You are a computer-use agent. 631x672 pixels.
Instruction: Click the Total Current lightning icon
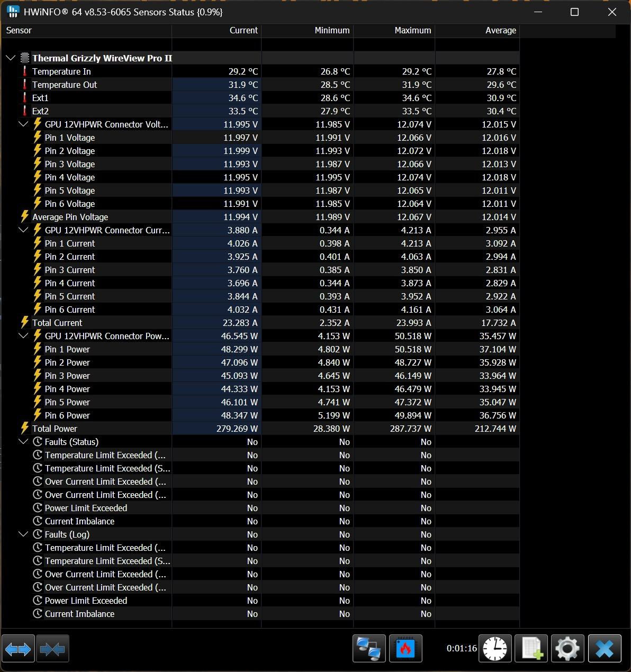coord(24,323)
